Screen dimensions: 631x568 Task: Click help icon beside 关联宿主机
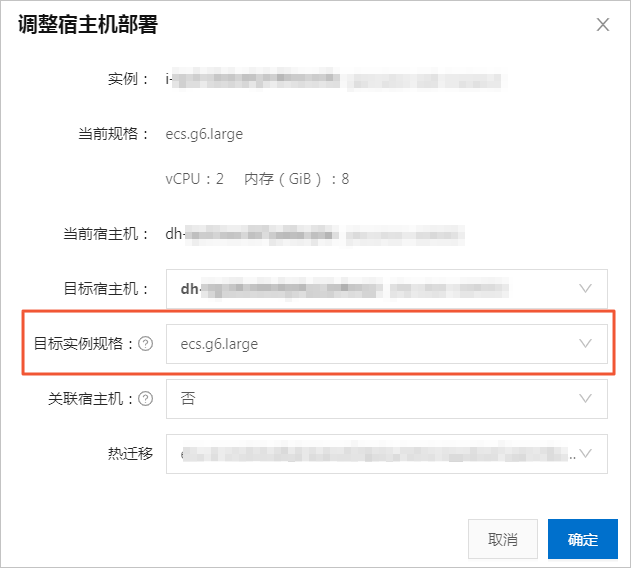coord(145,399)
